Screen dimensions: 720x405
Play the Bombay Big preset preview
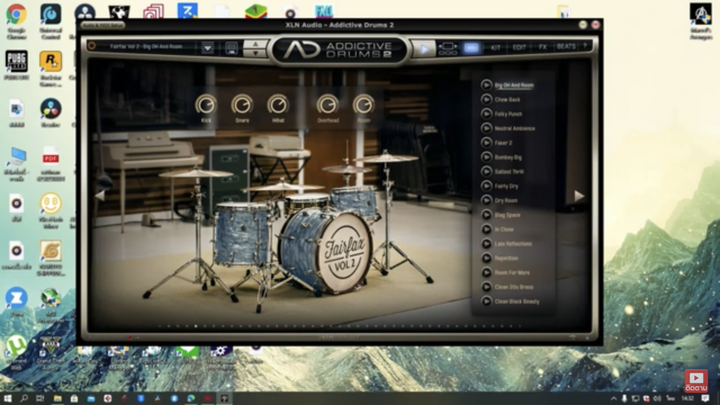pyautogui.click(x=486, y=157)
